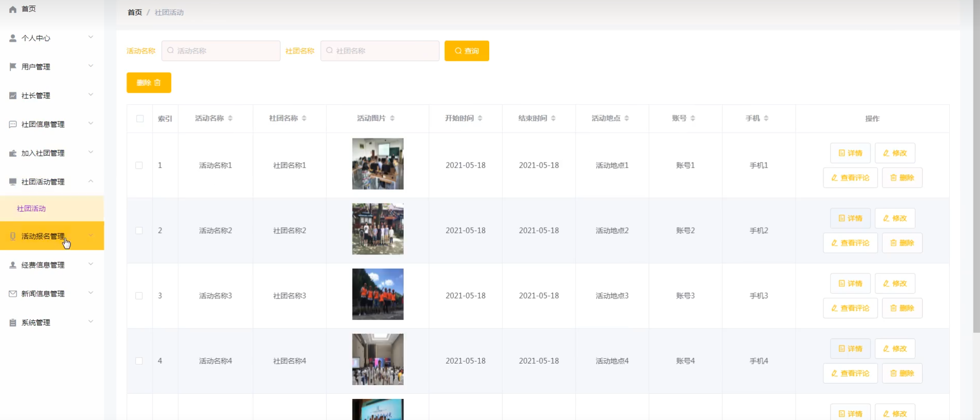Click 查看评论 for row 活动名称1

coord(850,177)
